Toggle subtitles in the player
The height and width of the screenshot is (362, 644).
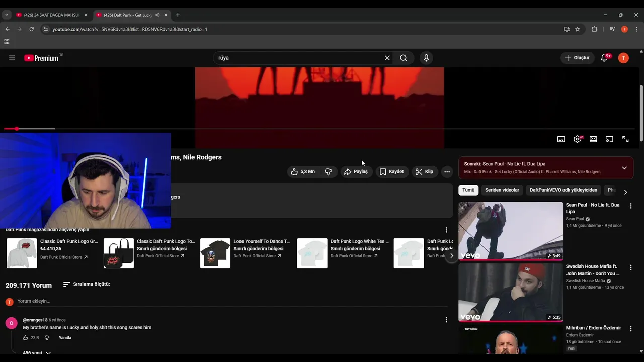561,139
